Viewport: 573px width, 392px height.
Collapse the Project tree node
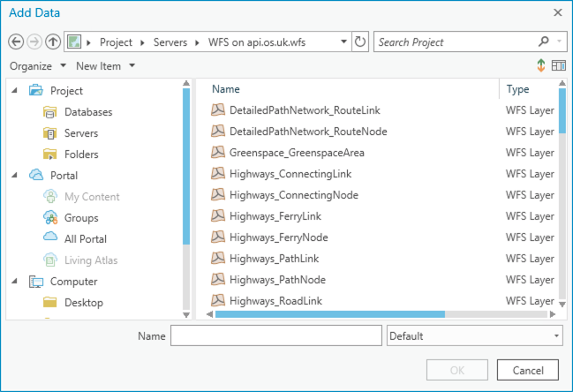click(x=15, y=90)
